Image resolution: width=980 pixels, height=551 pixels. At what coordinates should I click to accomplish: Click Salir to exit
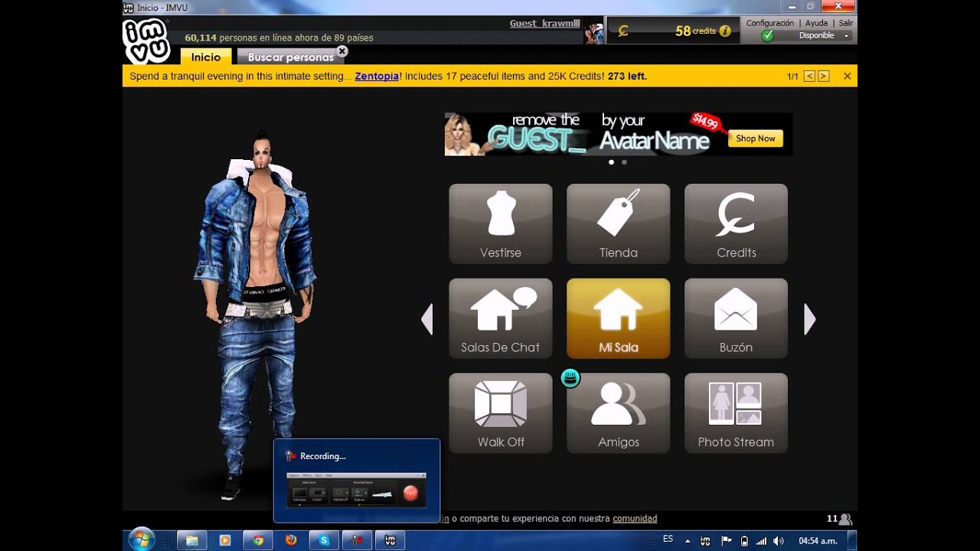[846, 23]
